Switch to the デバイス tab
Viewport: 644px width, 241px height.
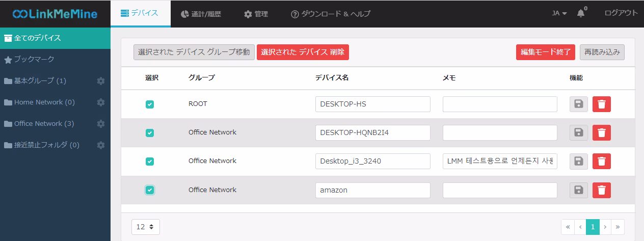(x=140, y=14)
